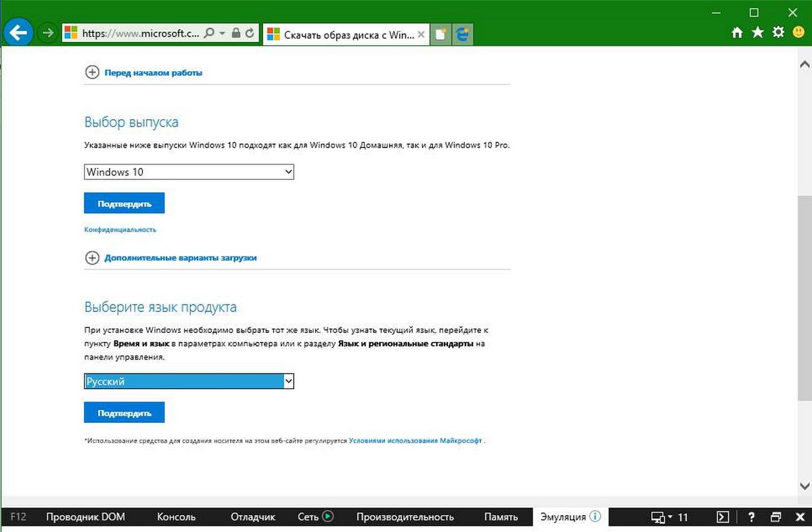Switch to the Консоль tab

click(176, 516)
